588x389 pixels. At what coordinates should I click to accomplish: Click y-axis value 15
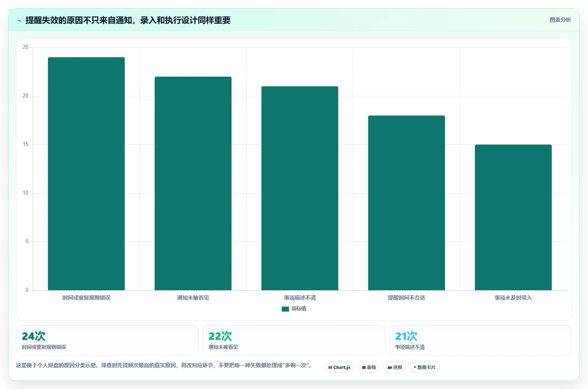click(x=25, y=144)
